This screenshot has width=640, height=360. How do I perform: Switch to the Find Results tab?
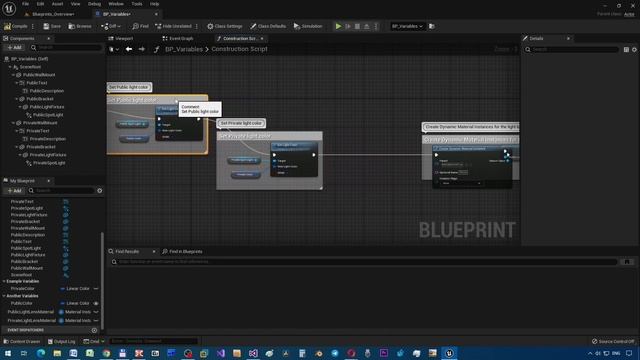point(127,251)
